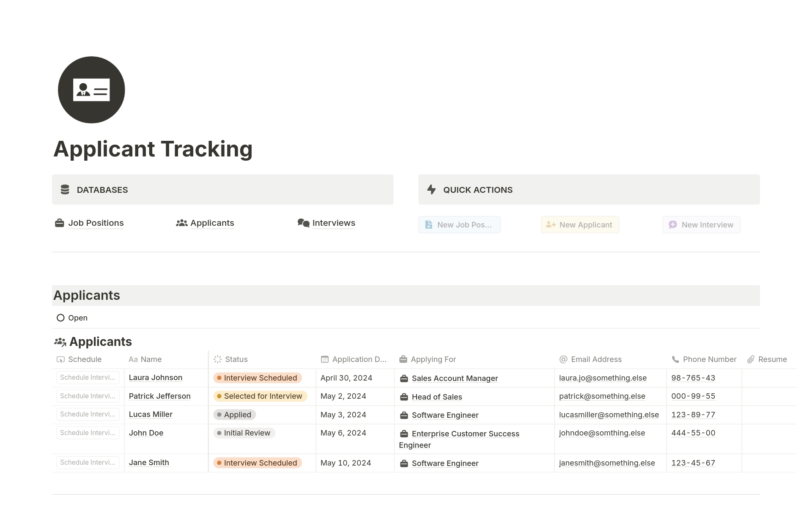Open the Job Positions tab
Image resolution: width=812 pixels, height=507 pixels.
(95, 222)
